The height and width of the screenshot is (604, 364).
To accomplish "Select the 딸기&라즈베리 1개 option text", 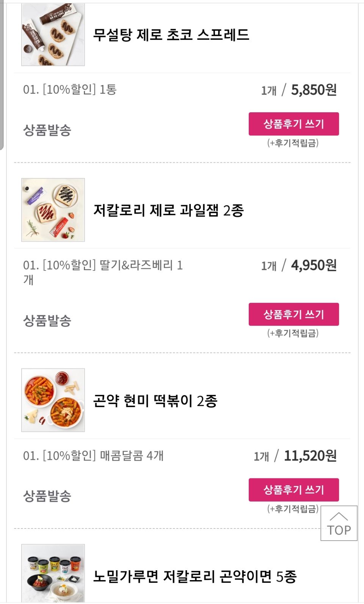I will coord(103,272).
